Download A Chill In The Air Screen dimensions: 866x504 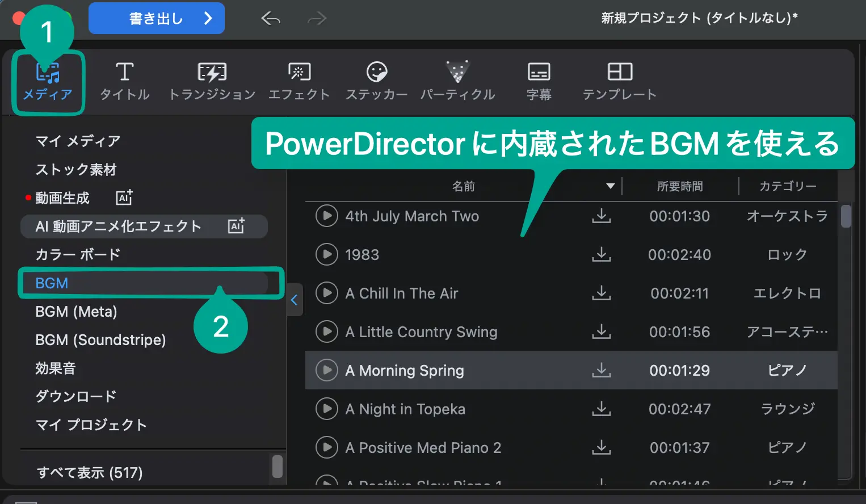tap(602, 293)
